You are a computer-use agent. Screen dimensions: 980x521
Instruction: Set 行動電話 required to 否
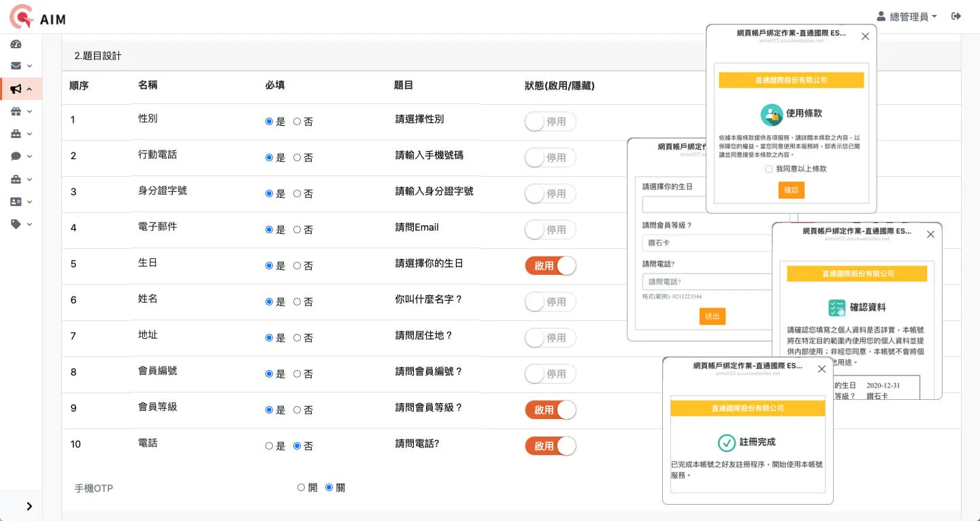pyautogui.click(x=297, y=158)
